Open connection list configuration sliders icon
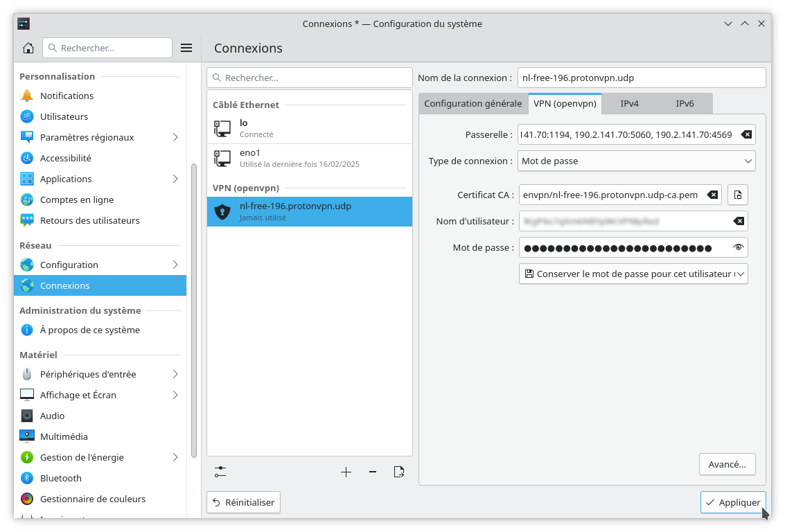785x532 pixels. 220,472
